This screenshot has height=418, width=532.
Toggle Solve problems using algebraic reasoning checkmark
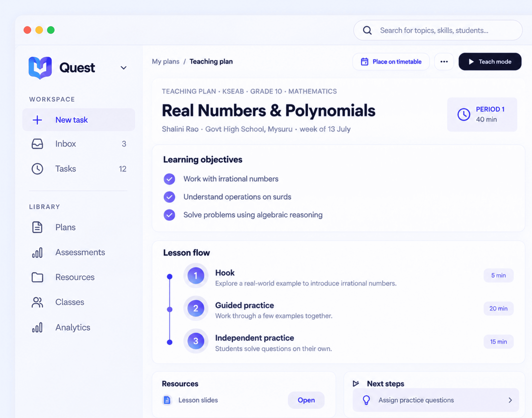click(x=169, y=215)
